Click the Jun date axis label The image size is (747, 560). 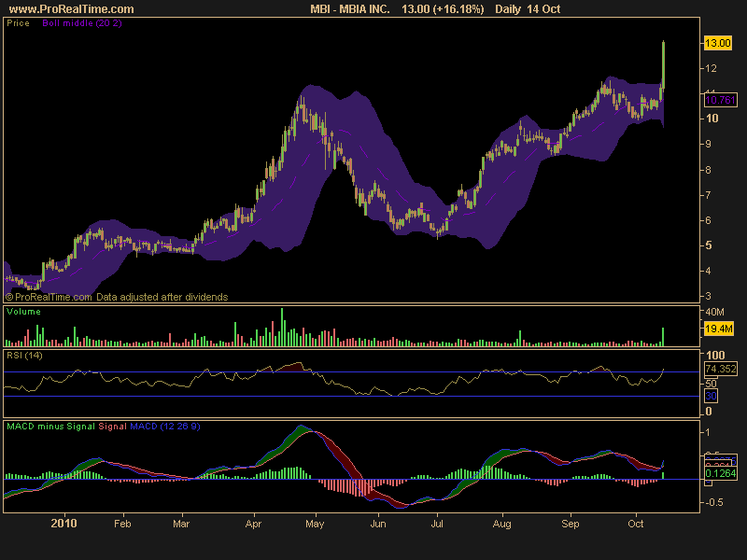tap(378, 524)
